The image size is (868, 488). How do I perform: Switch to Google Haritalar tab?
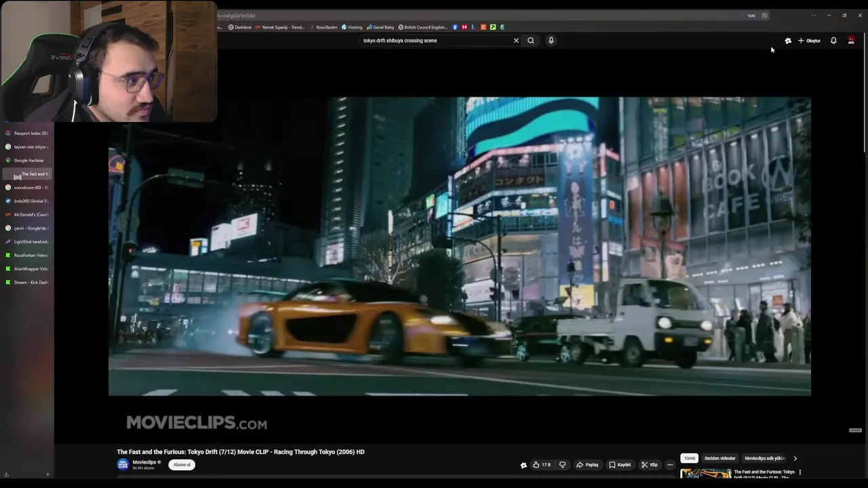pos(27,161)
